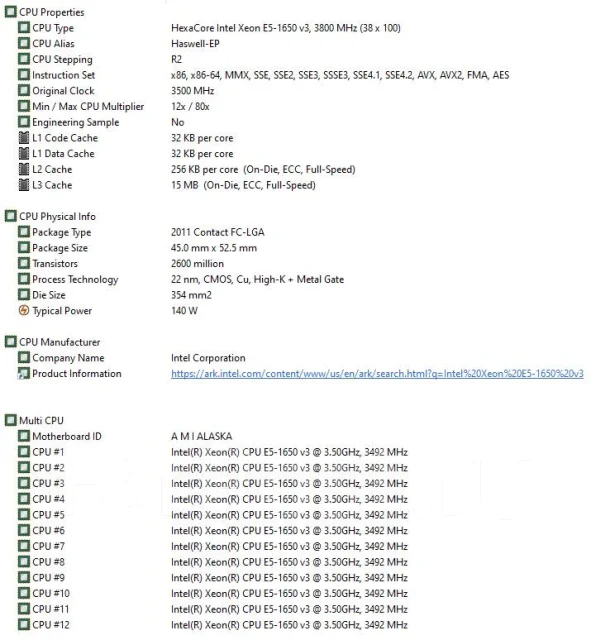The height and width of the screenshot is (640, 591).
Task: Select the CPU #4 row label
Action: (x=48, y=499)
